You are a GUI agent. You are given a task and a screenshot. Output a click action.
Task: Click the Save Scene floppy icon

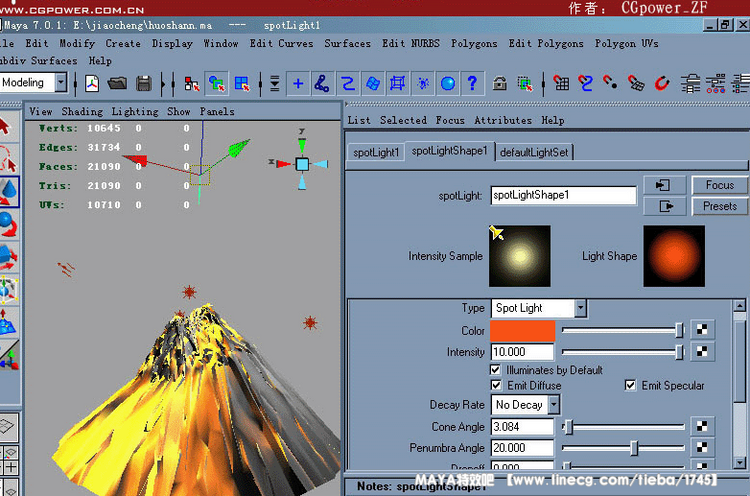pos(143,84)
